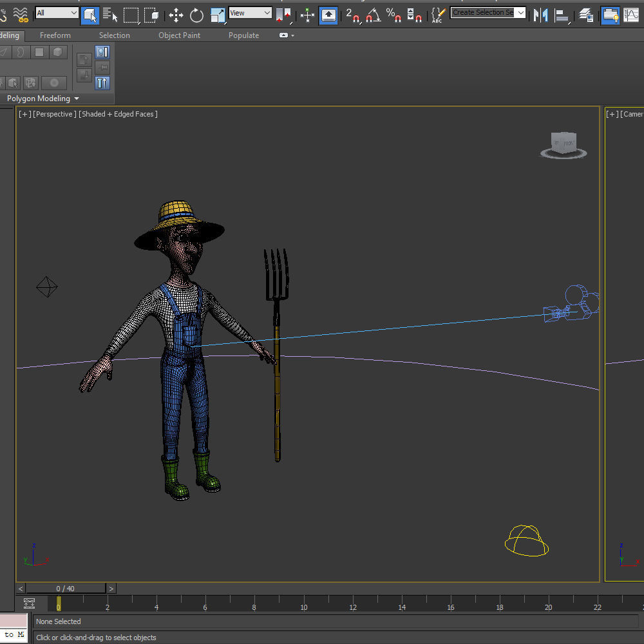
Task: Open the [Shaded + Edged Faces] menu
Action: click(x=118, y=114)
